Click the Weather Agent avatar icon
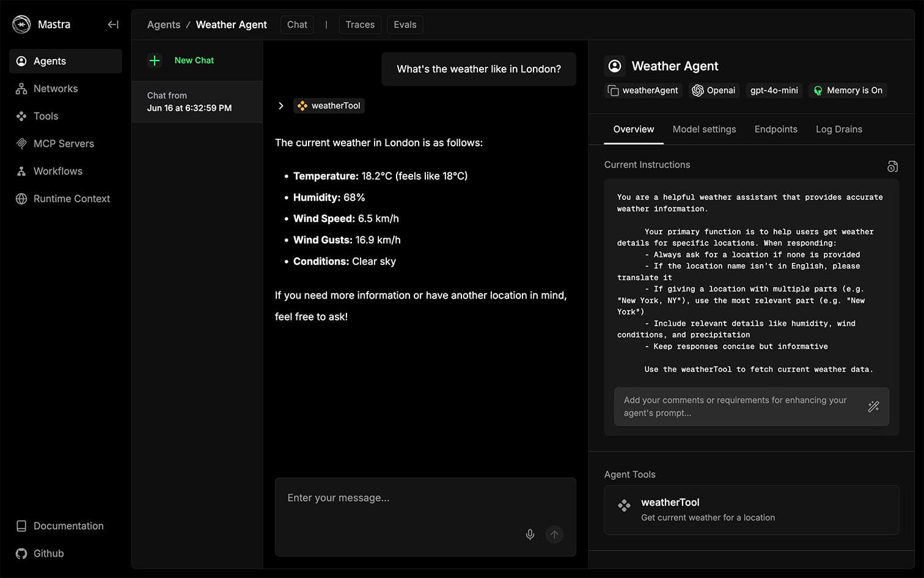Image resolution: width=924 pixels, height=578 pixels. pyautogui.click(x=615, y=66)
